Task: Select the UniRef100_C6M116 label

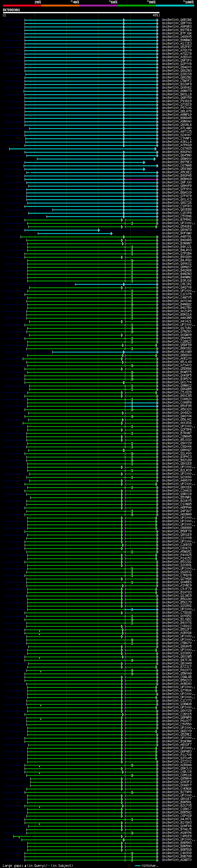Action: point(177,775)
